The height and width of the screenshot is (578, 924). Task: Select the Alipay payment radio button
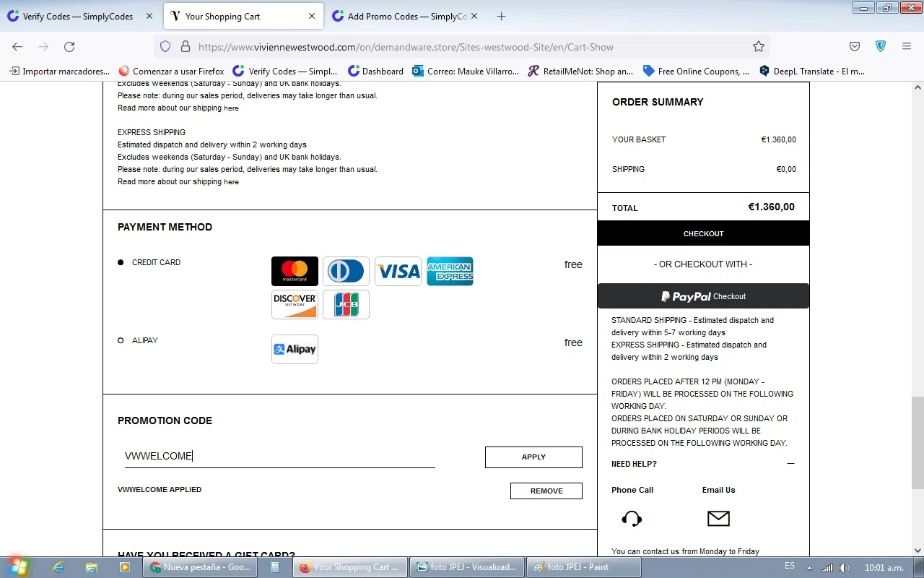121,340
